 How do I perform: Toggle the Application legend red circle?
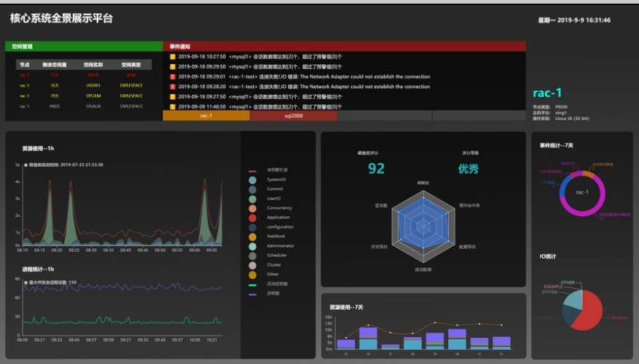253,217
